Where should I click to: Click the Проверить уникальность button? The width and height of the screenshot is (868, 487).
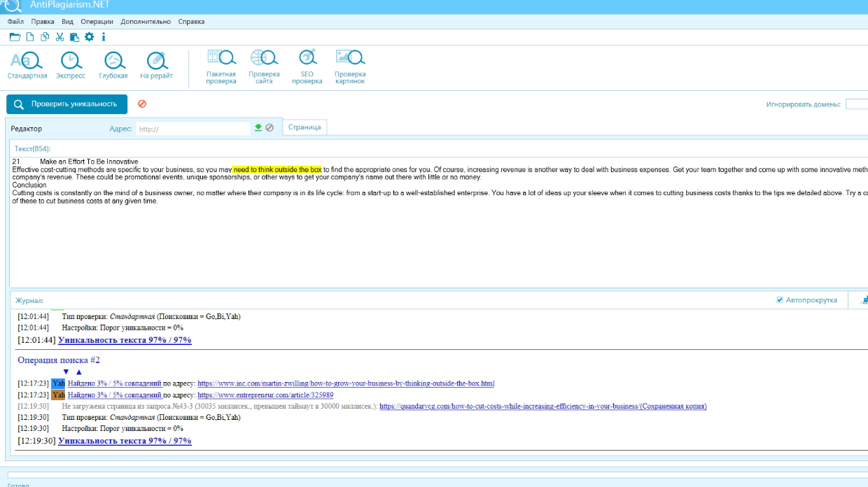67,104
